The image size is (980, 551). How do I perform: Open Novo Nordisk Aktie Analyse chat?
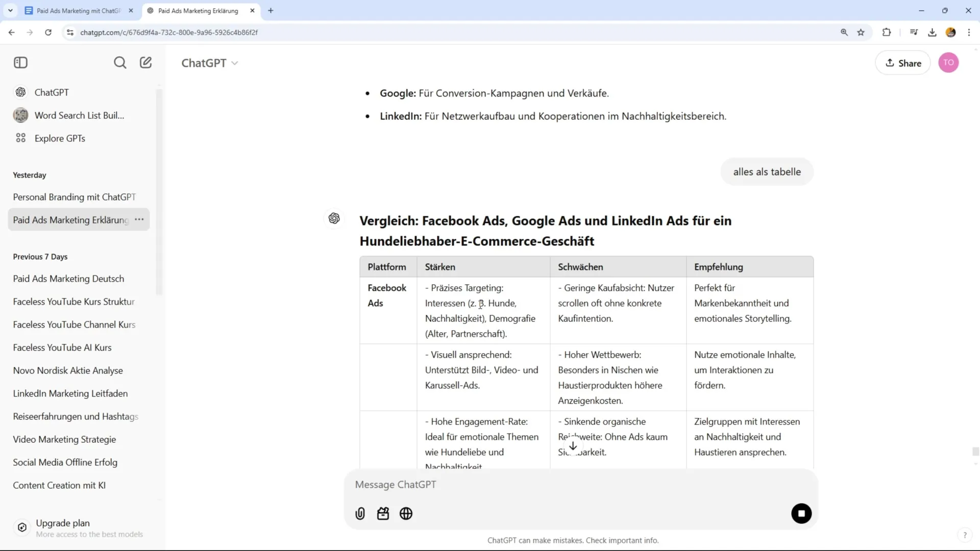79,370
